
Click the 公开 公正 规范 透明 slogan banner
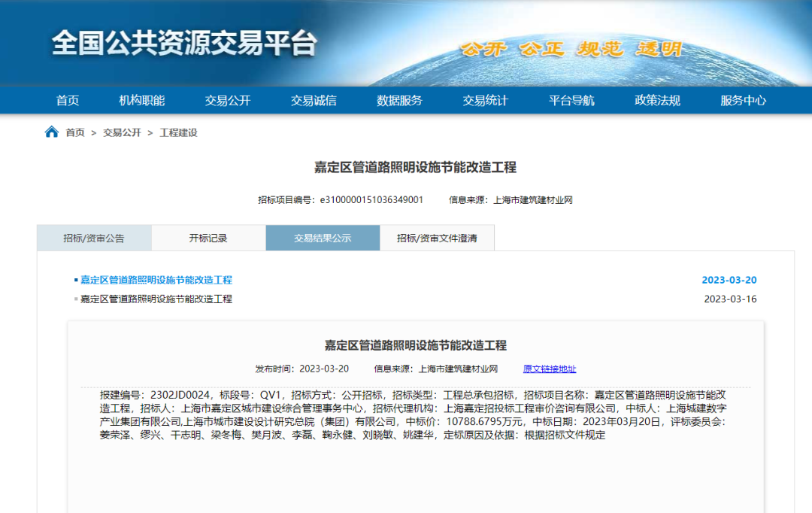click(571, 49)
